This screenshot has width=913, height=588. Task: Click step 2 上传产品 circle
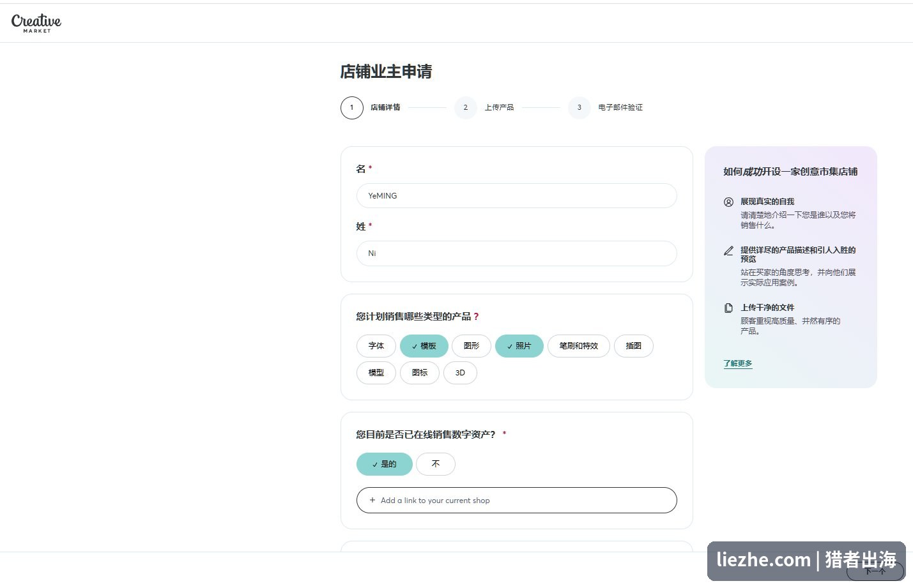pos(466,108)
